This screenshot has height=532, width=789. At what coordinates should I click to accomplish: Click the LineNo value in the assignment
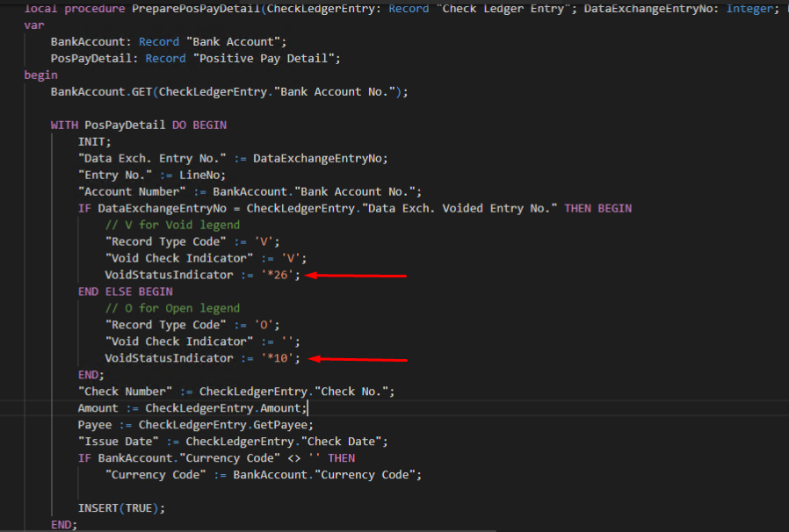(x=206, y=175)
